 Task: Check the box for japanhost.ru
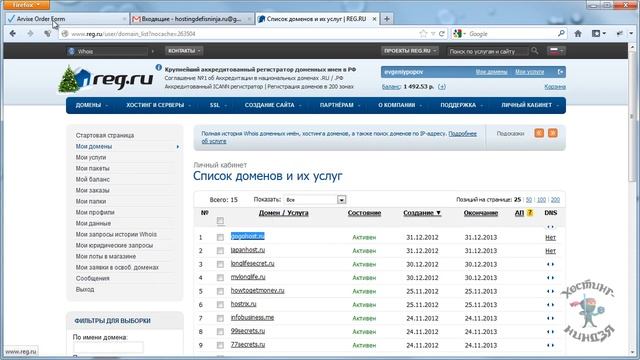[220, 251]
